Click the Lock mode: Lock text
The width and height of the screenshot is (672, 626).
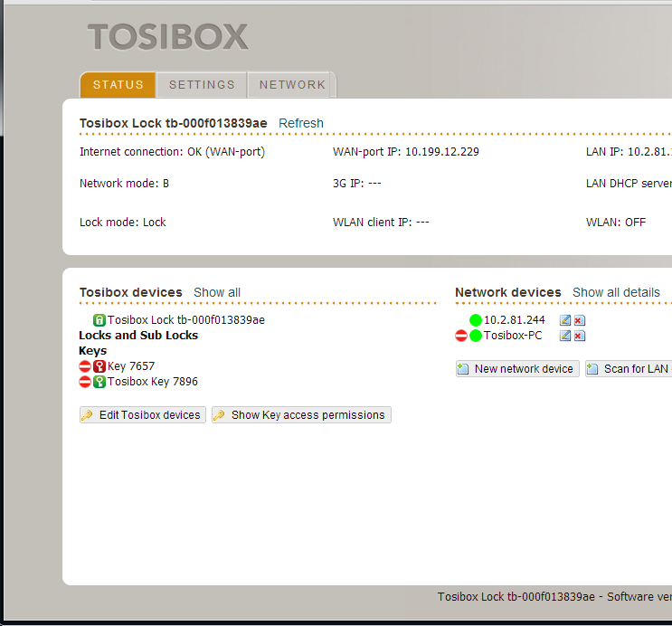point(123,223)
